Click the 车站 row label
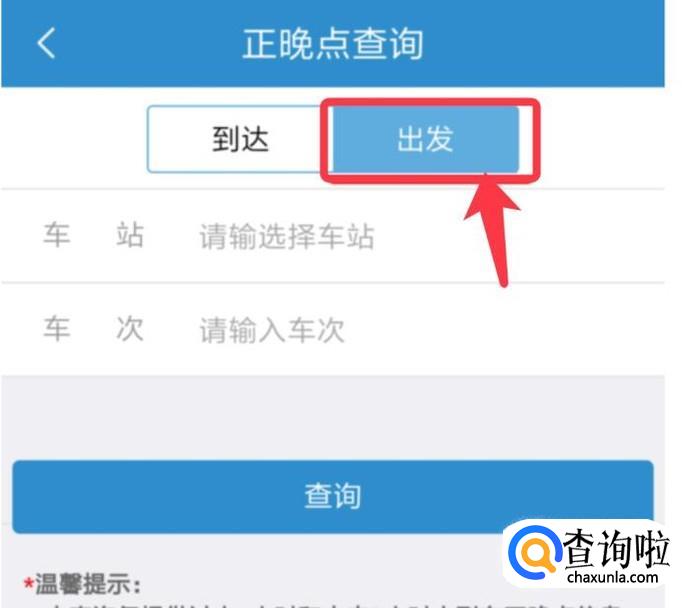This screenshot has width=682, height=608. click(93, 235)
